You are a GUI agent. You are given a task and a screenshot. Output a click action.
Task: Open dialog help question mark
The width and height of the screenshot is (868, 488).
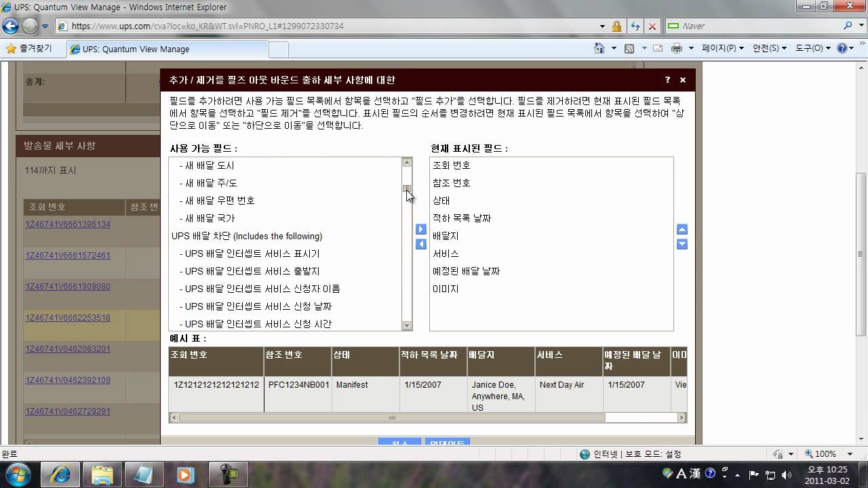point(668,80)
